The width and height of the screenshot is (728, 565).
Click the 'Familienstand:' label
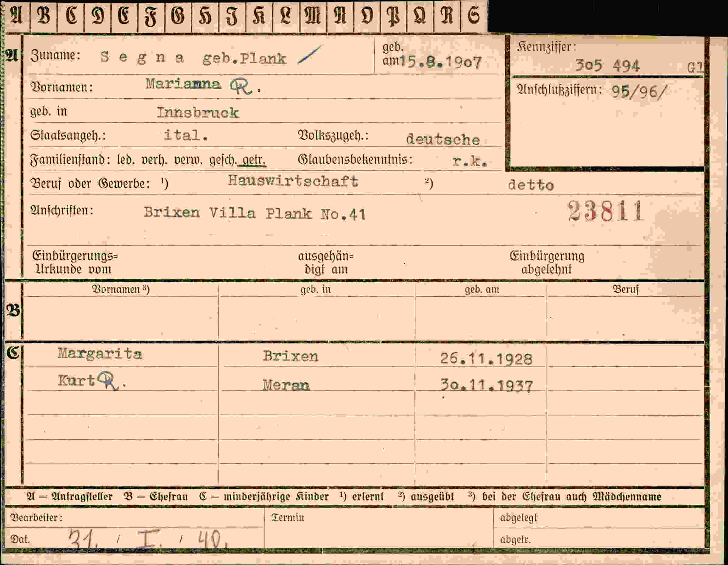coord(70,160)
